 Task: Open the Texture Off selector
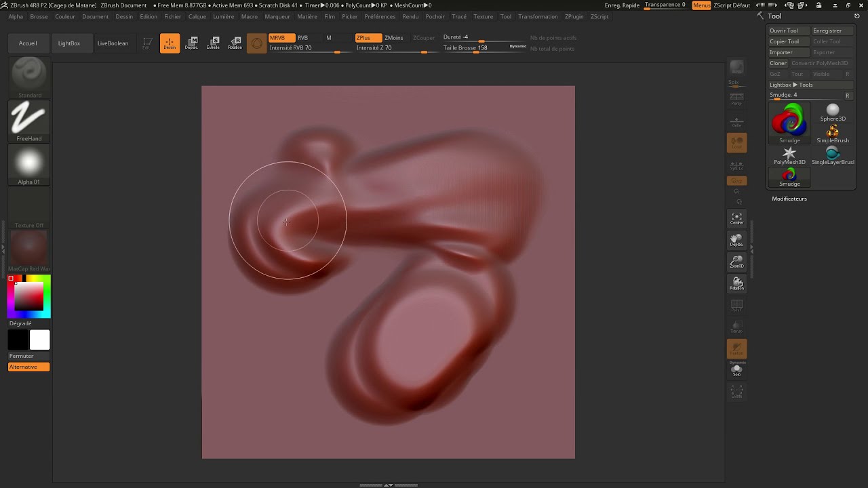tap(29, 208)
